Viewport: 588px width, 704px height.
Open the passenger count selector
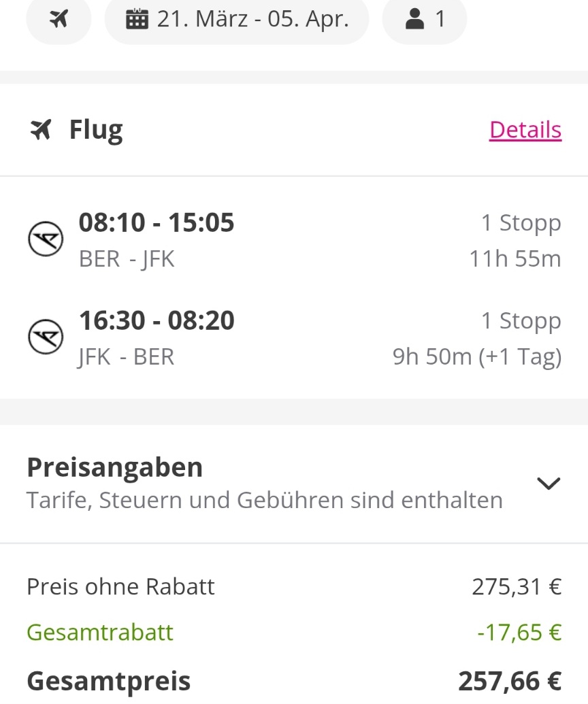(425, 19)
